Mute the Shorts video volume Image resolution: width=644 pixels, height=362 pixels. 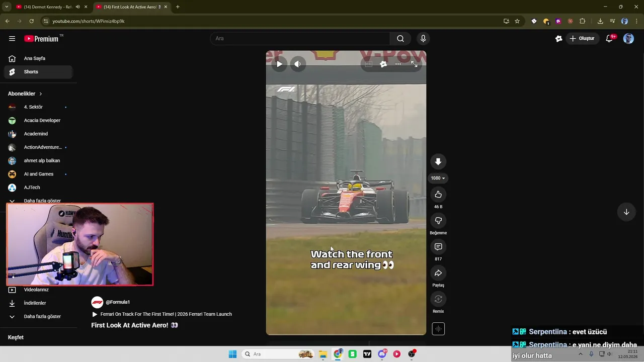(x=297, y=64)
